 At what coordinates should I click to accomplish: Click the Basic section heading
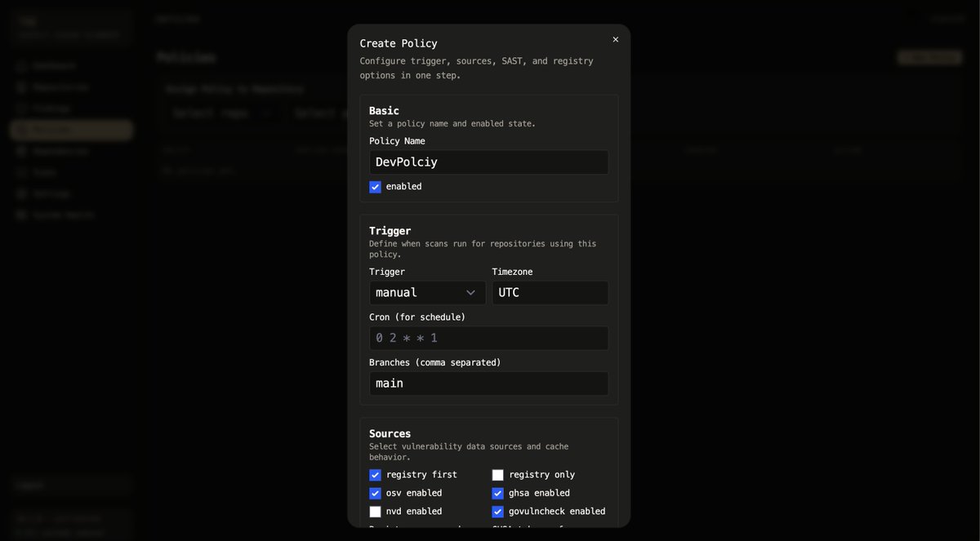click(384, 110)
